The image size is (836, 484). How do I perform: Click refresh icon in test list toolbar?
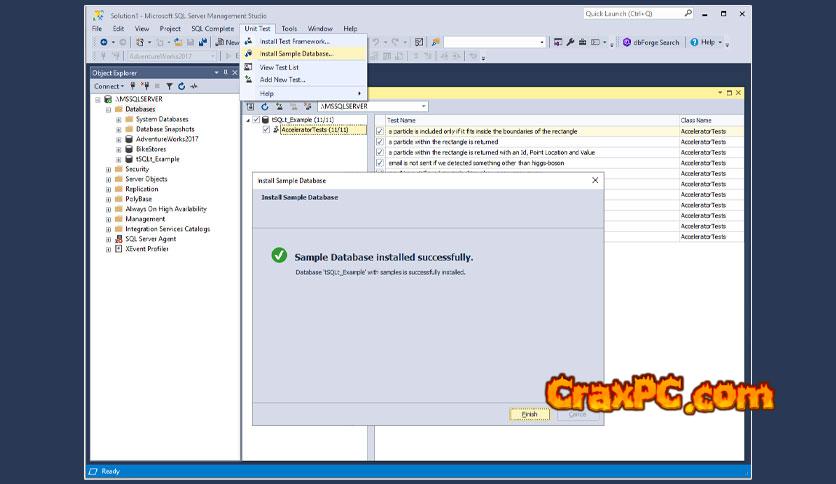(265, 106)
